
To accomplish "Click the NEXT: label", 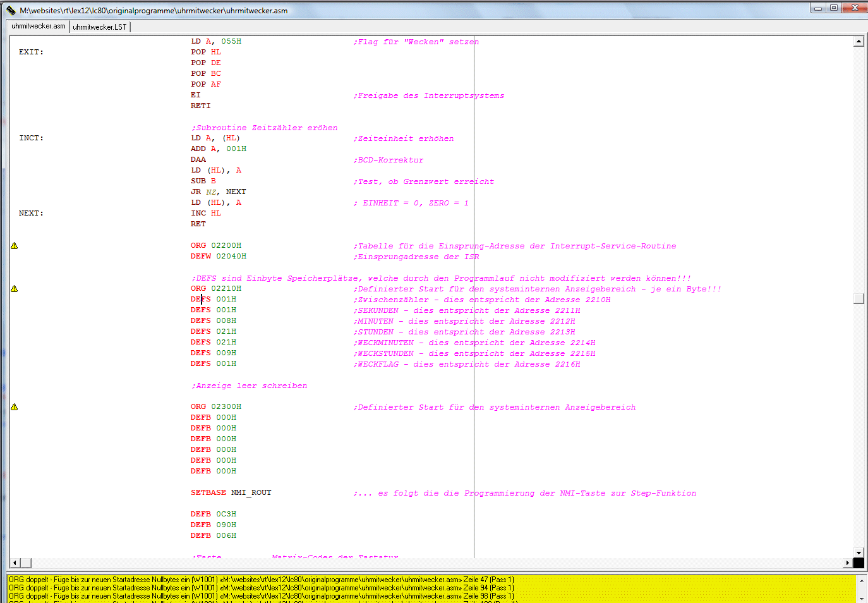I will (31, 213).
